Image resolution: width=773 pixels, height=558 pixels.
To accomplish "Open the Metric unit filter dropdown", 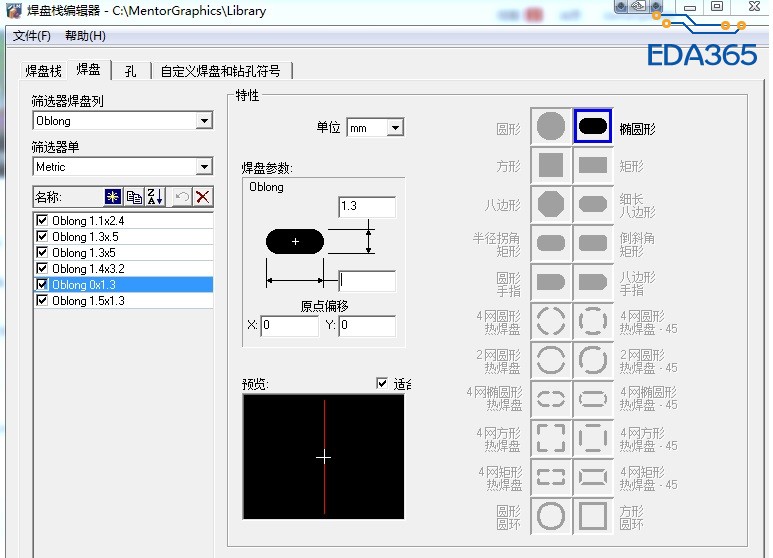I will tap(204, 167).
